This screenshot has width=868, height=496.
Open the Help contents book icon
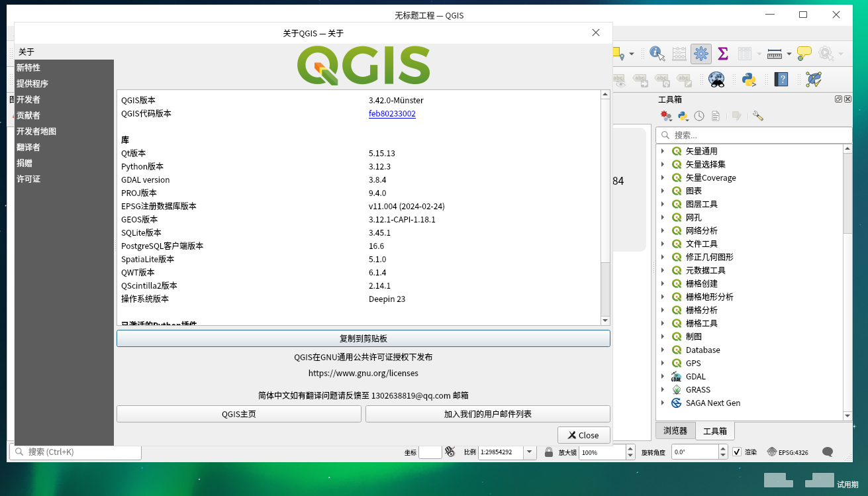pos(782,80)
